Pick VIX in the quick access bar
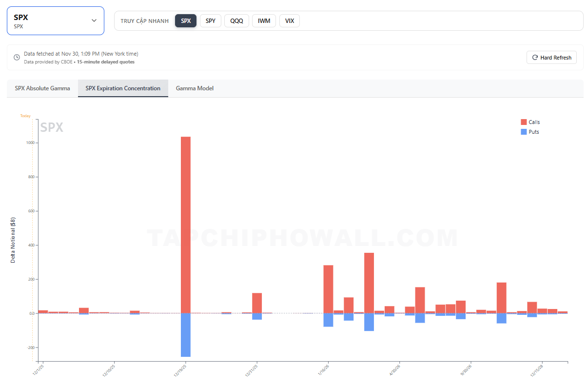The image size is (588, 390). [x=290, y=21]
